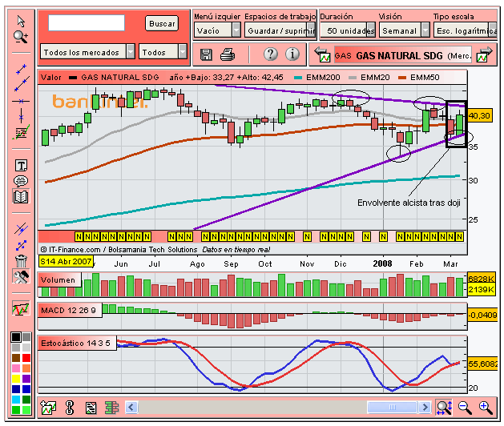Click the green list icon at bottom
504x426 pixels.
(x=112, y=408)
